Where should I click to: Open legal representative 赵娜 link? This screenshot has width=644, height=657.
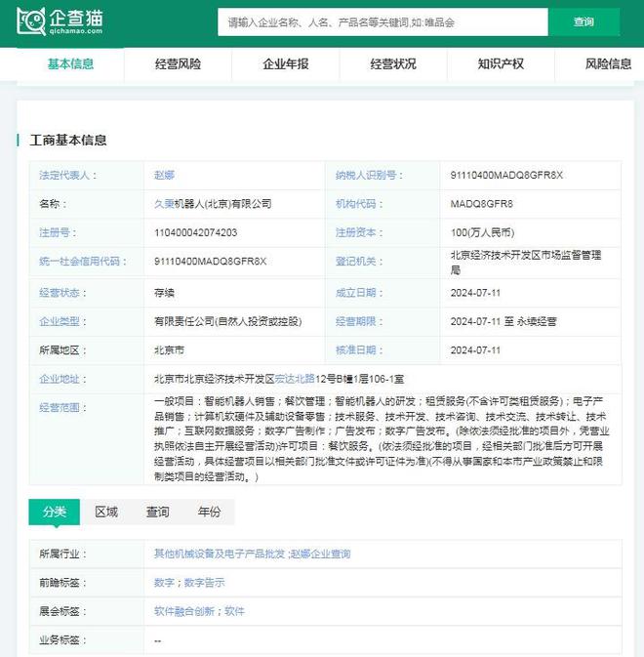[x=164, y=175]
